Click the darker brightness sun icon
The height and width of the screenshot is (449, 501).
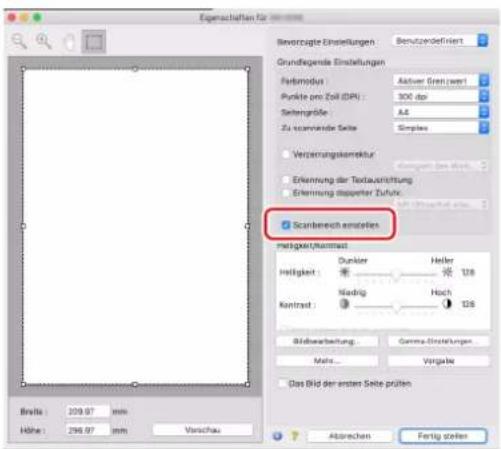[344, 272]
